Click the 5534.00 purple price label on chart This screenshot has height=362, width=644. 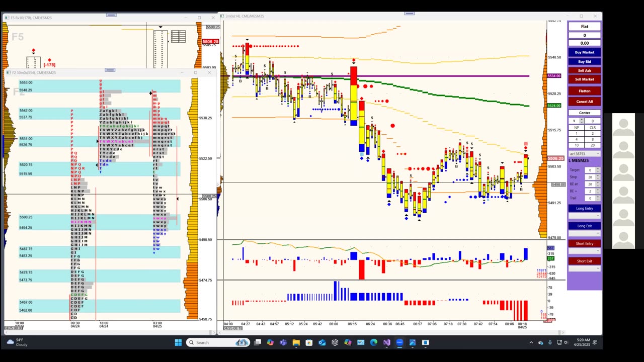point(554,76)
